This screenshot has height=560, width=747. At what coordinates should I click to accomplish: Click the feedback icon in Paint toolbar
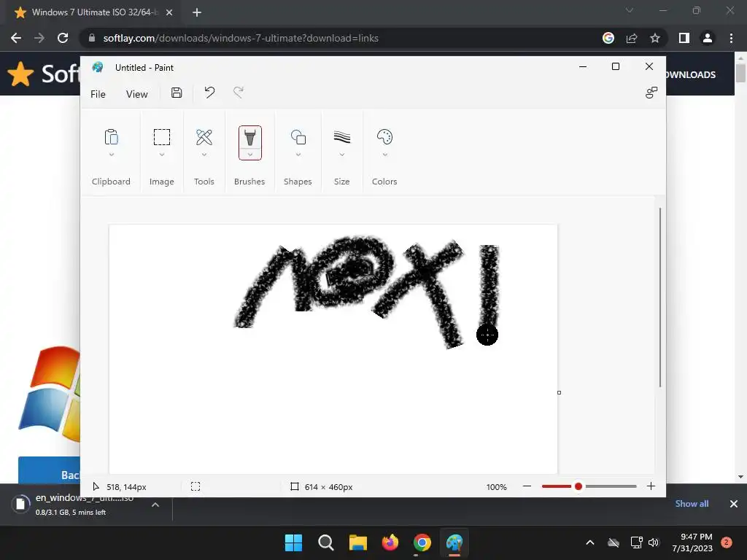click(651, 93)
